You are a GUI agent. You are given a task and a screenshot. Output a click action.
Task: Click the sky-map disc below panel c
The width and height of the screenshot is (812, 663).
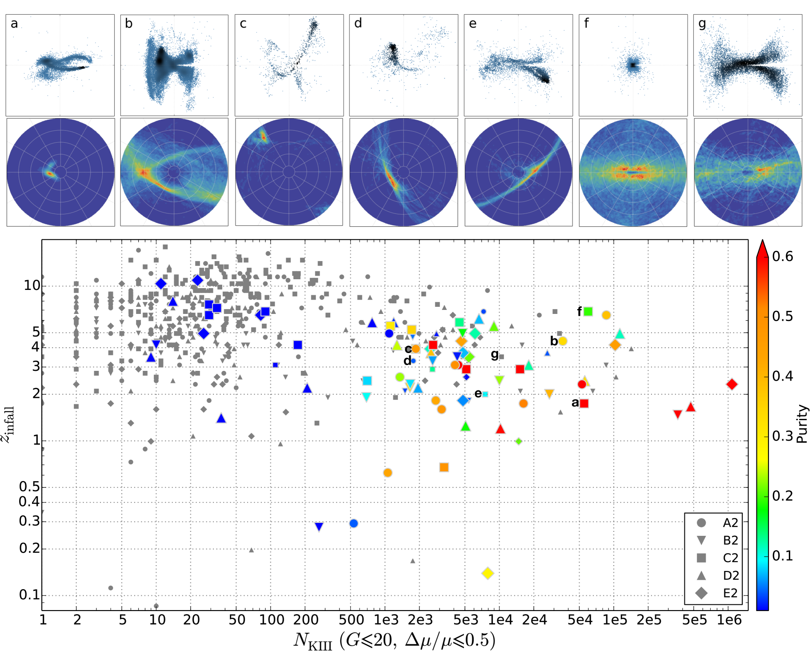(x=289, y=172)
